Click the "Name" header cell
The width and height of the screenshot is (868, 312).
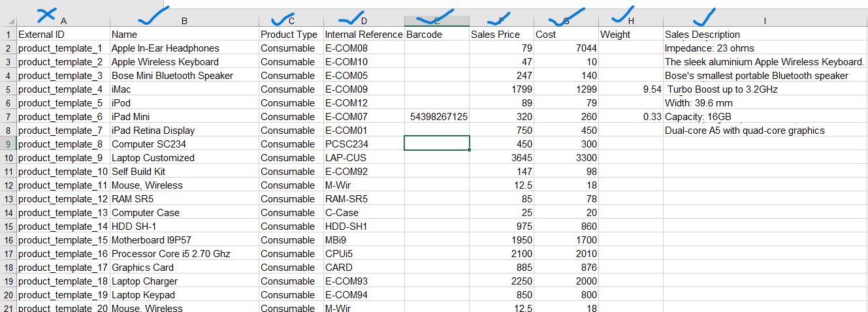click(x=184, y=35)
